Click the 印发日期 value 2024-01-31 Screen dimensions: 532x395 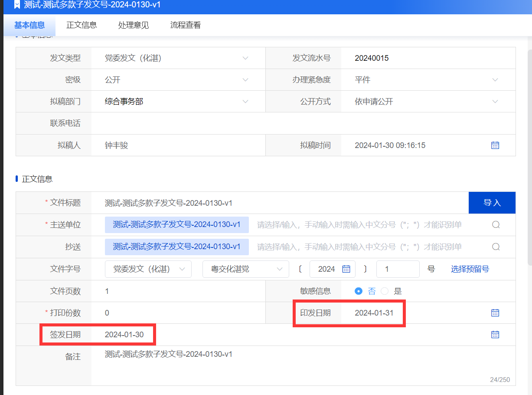click(374, 313)
